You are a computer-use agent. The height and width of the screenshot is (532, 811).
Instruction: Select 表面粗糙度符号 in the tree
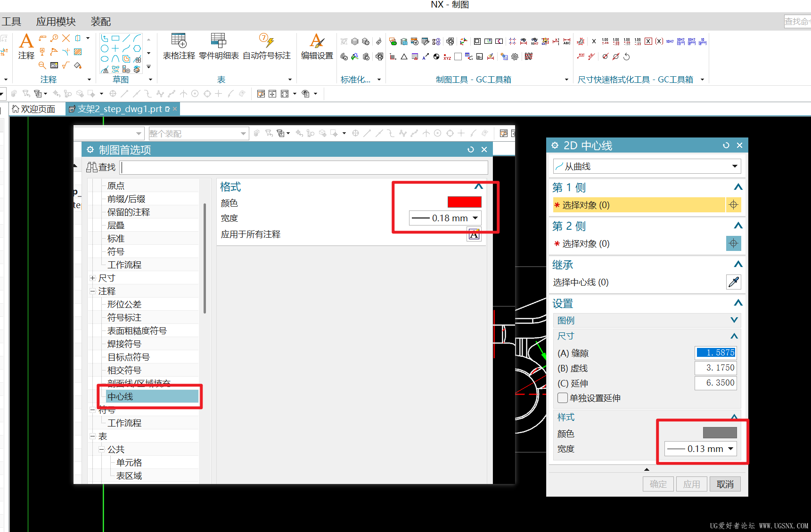(137, 330)
